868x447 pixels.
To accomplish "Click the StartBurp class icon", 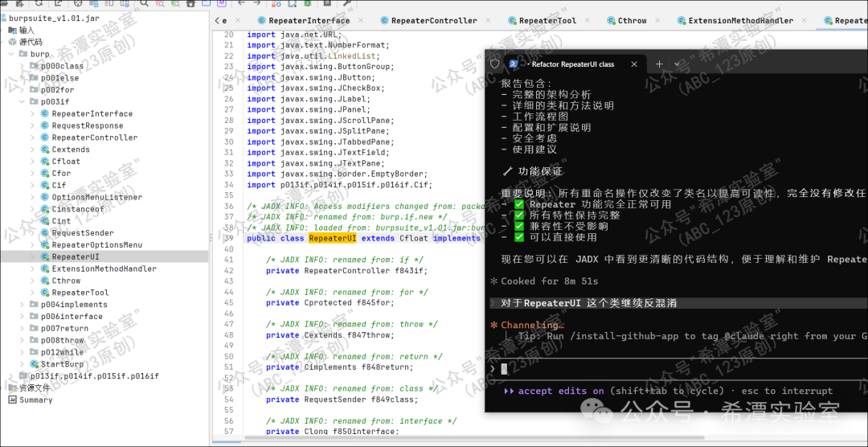I will pos(34,364).
